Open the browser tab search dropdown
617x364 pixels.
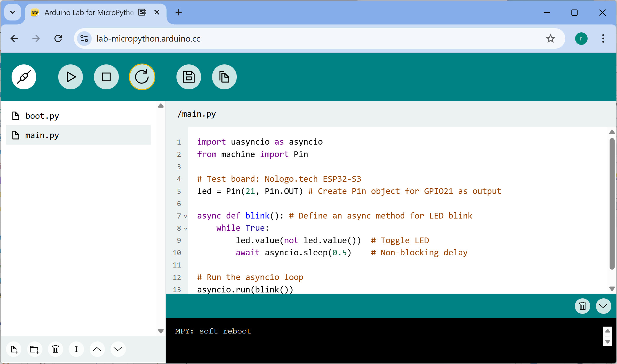(13, 12)
